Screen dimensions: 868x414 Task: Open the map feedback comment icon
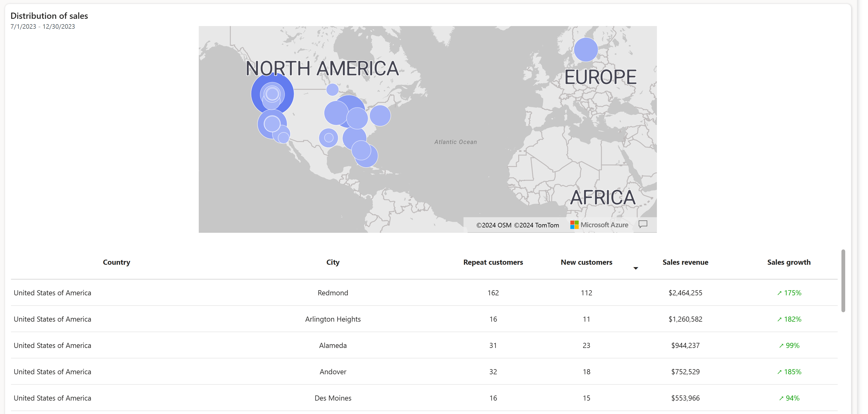(643, 224)
